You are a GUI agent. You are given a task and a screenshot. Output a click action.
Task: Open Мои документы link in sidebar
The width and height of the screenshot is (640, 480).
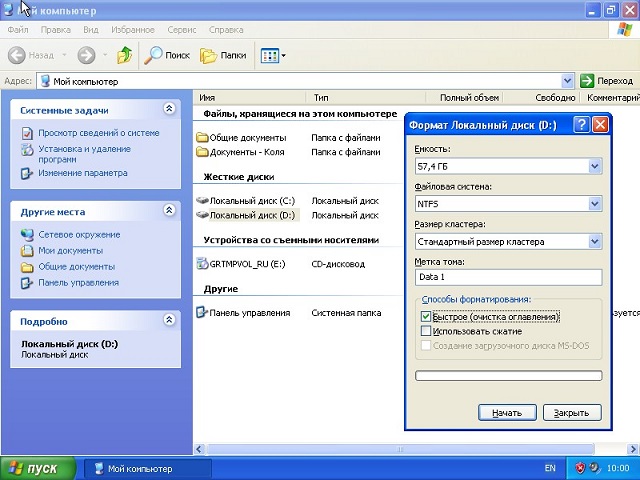[x=71, y=251]
